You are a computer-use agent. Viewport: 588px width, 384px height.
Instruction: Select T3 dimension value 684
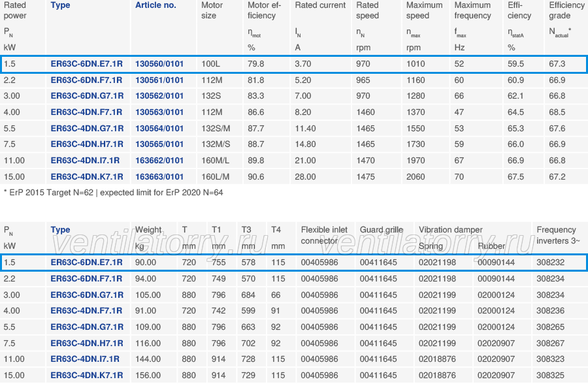tap(248, 295)
